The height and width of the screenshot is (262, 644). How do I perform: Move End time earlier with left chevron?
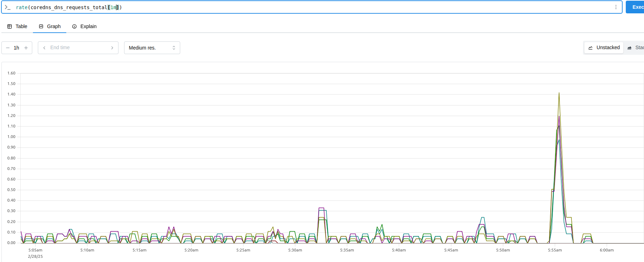(x=44, y=48)
